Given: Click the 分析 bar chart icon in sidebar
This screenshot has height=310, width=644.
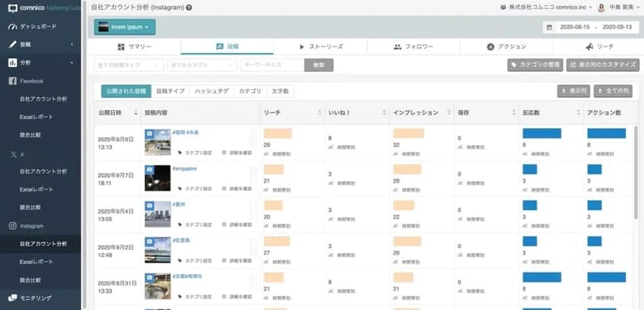Looking at the screenshot, I should pyautogui.click(x=13, y=63).
